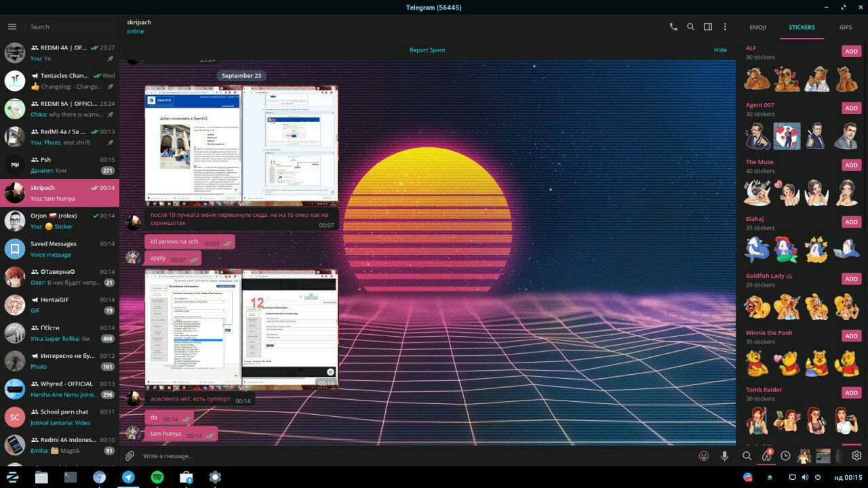The height and width of the screenshot is (488, 868).
Task: Select the first The Muse sticker
Action: pos(757,192)
